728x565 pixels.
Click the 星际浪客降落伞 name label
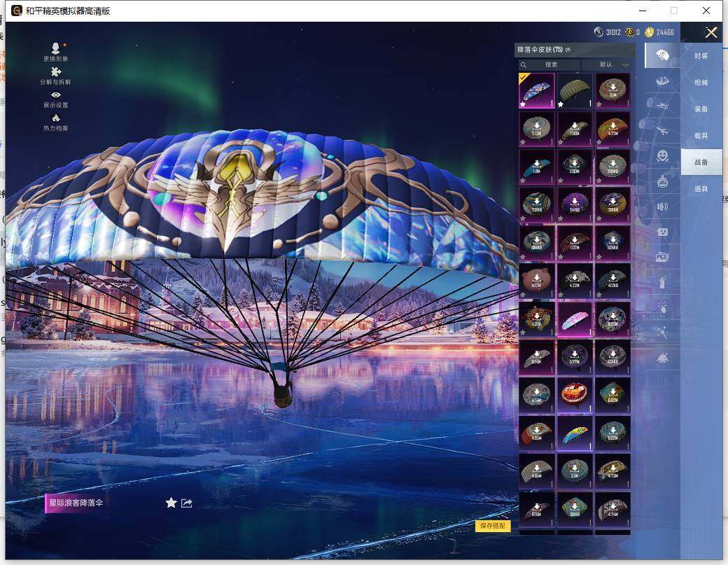tap(76, 503)
